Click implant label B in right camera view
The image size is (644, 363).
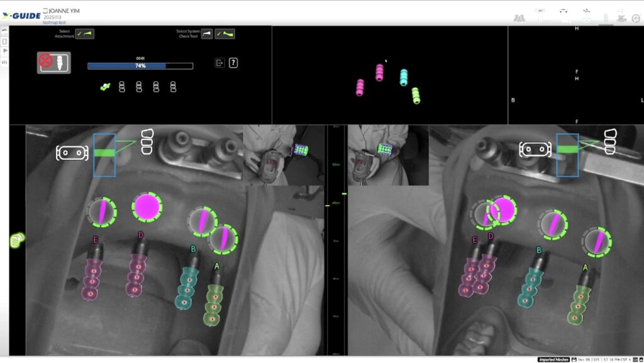539,250
